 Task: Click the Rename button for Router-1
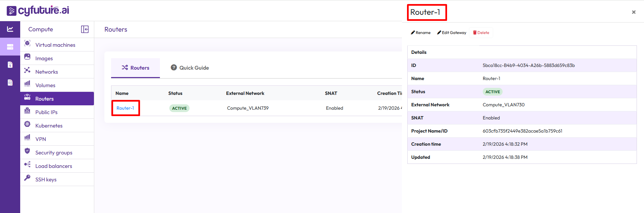(x=420, y=33)
